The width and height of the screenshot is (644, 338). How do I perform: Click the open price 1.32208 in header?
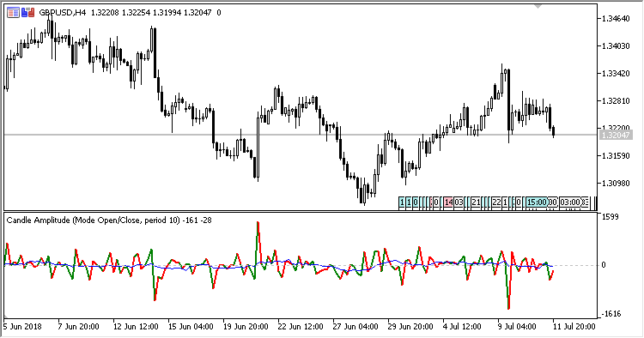(x=105, y=13)
